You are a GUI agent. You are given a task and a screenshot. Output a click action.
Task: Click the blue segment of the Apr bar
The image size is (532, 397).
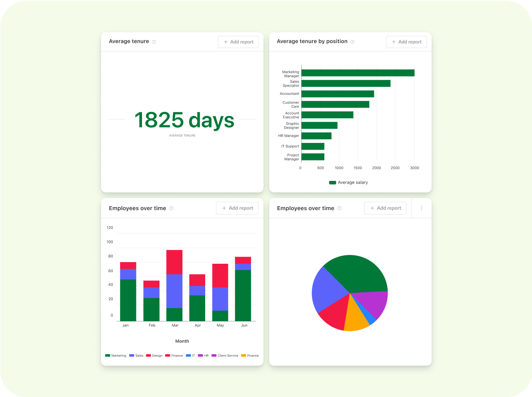tap(197, 291)
